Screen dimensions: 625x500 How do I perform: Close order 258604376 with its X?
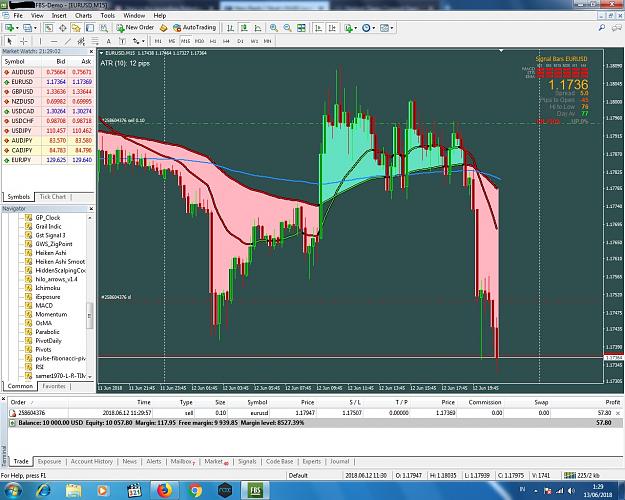click(618, 413)
